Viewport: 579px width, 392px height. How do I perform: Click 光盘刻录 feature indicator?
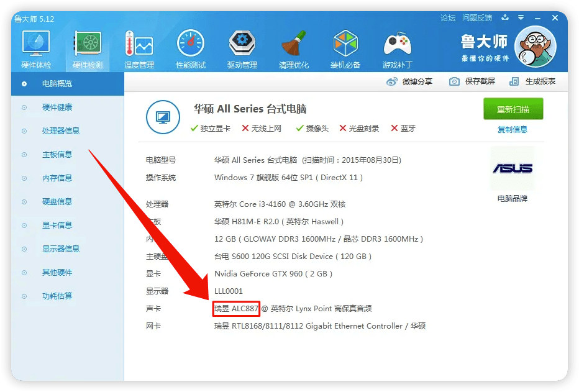[359, 128]
